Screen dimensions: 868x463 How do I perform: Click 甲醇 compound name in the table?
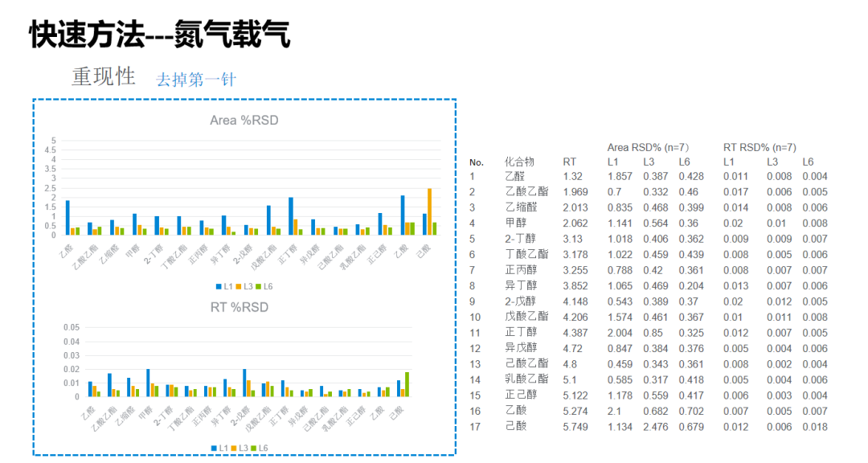pyautogui.click(x=515, y=223)
